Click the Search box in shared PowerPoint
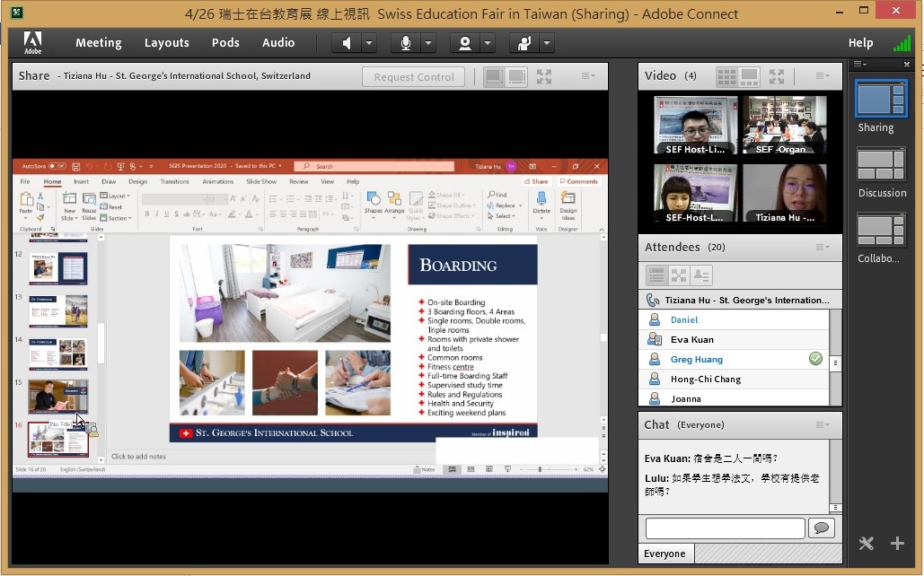The width and height of the screenshot is (924, 576). (x=374, y=167)
